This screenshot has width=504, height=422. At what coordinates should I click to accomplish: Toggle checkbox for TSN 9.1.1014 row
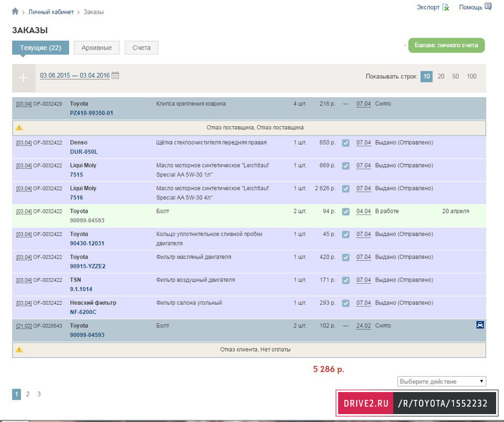click(345, 280)
